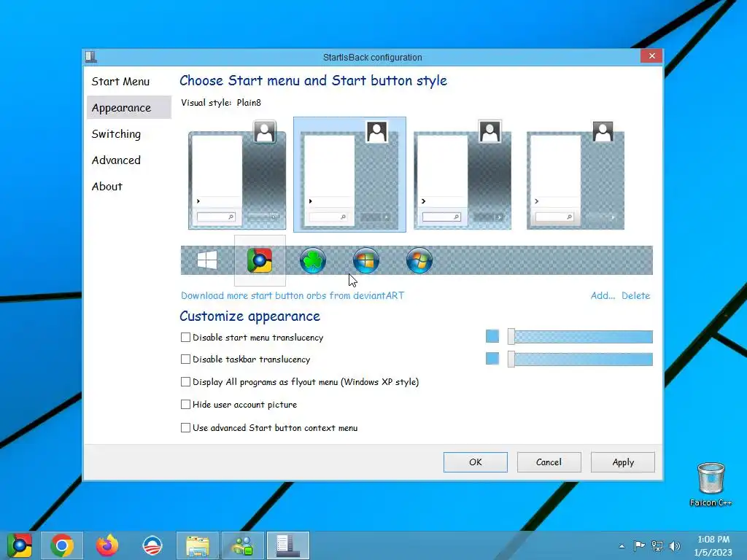The height and width of the screenshot is (560, 747).
Task: Open File Explorer from the taskbar
Action: [x=198, y=545]
